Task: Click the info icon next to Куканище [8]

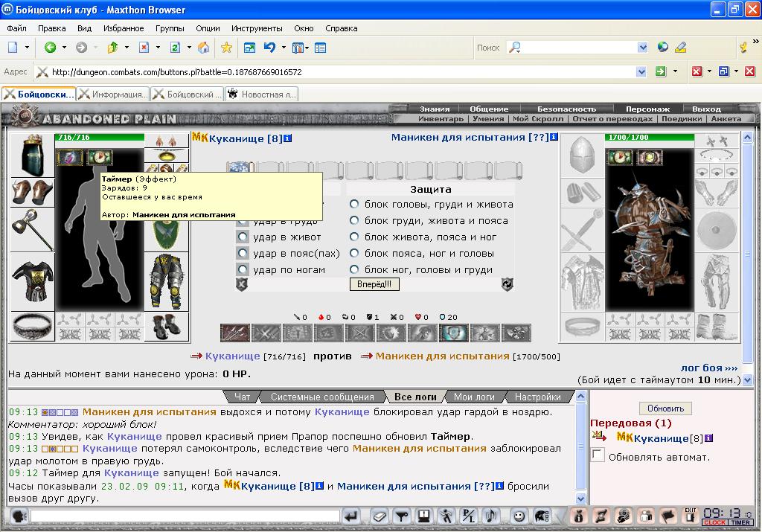Action: [288, 138]
